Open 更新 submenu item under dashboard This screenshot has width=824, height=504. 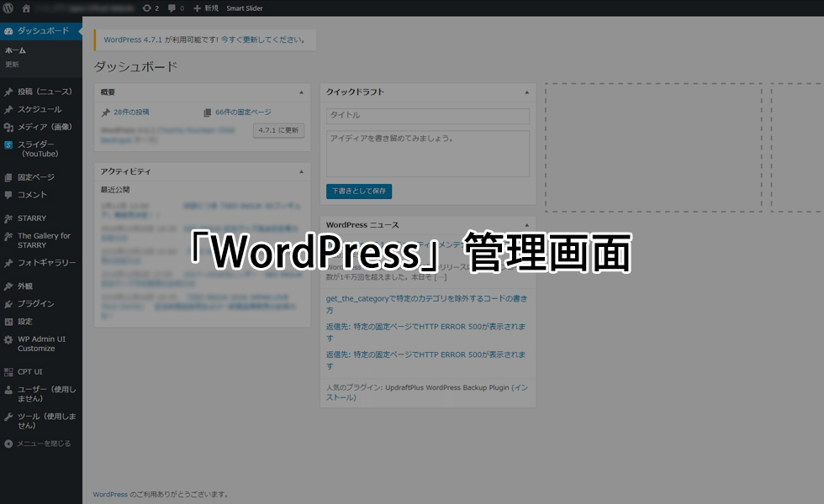coord(12,65)
